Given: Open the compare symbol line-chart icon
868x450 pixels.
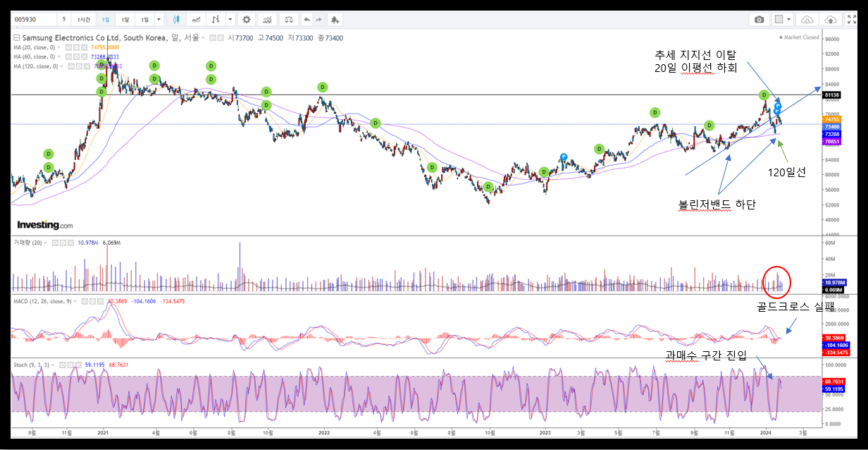Looking at the screenshot, I should click(x=197, y=20).
